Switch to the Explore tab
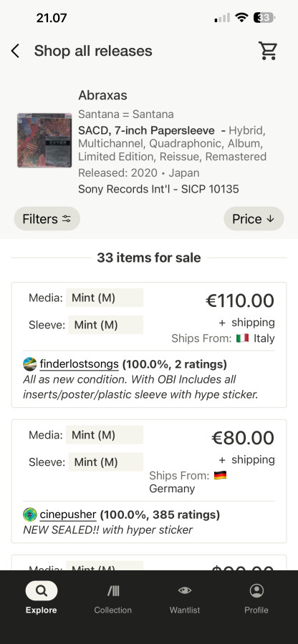This screenshot has width=298, height=644. point(41,598)
